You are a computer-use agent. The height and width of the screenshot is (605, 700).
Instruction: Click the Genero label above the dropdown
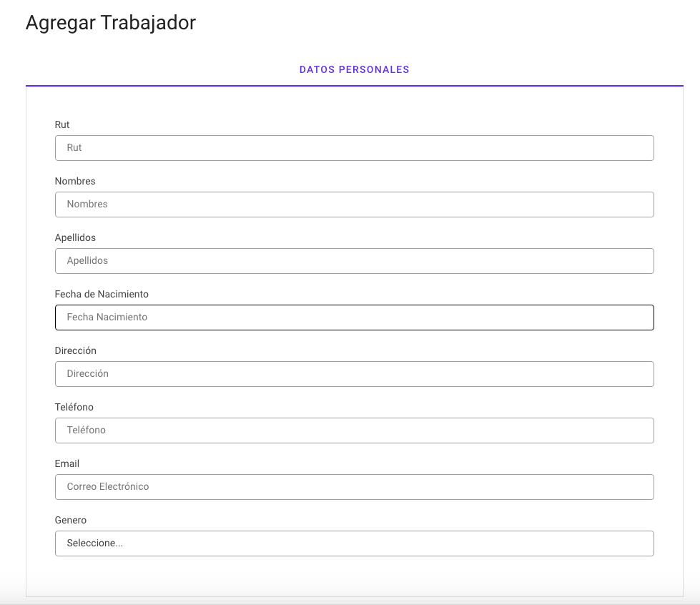(71, 521)
